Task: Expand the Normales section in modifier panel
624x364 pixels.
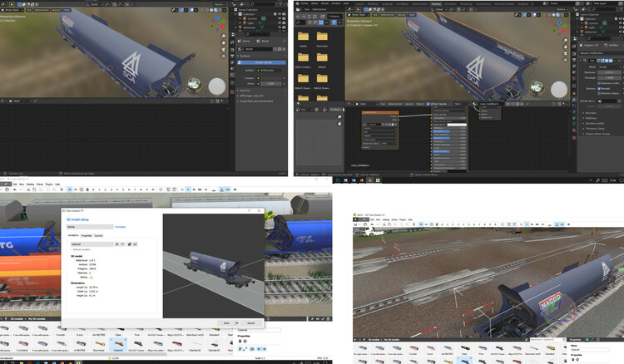Action: tap(591, 113)
